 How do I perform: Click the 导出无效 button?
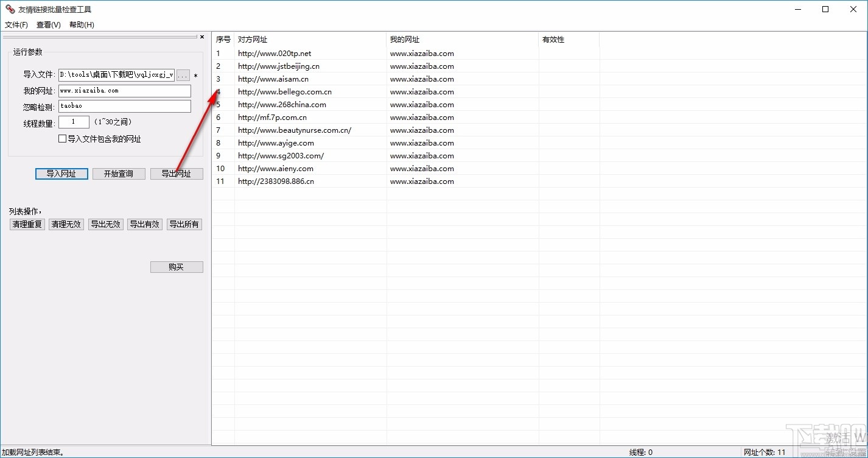pyautogui.click(x=106, y=224)
